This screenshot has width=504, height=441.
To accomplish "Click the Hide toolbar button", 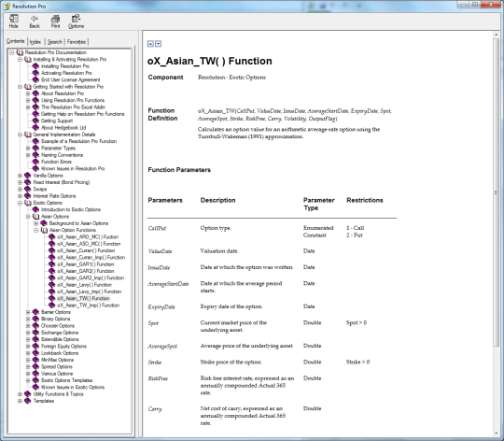I will click(13, 21).
